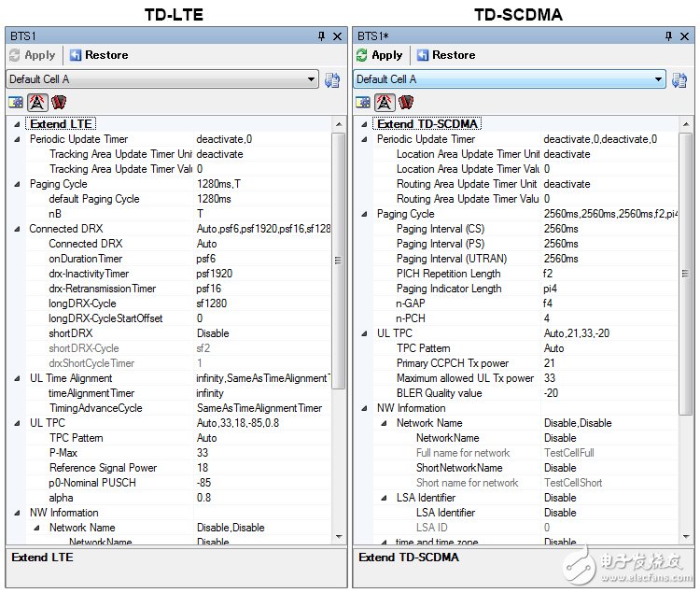Click the antenna tower icon in TD-LTE panel
Viewport: 700px width, 593px height.
[37, 102]
